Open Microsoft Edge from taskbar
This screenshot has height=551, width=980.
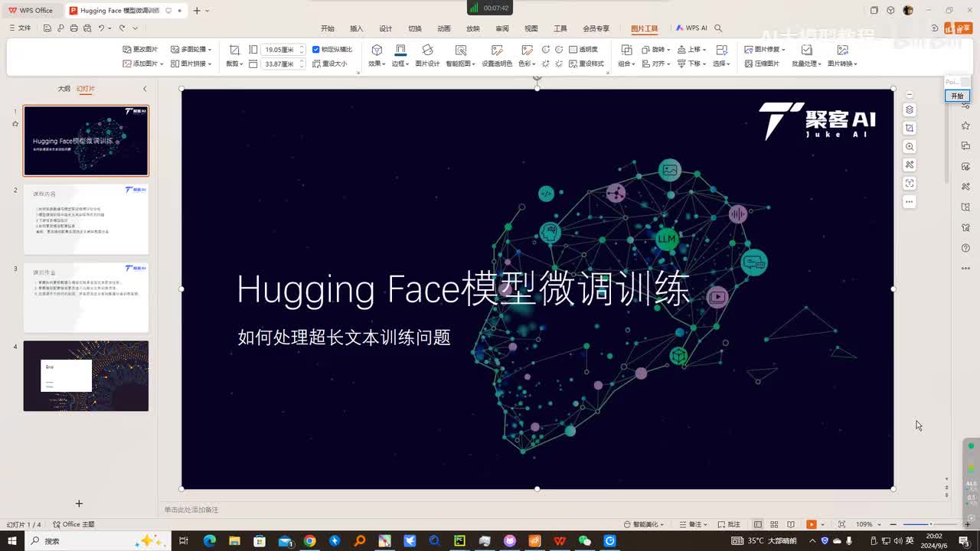209,541
